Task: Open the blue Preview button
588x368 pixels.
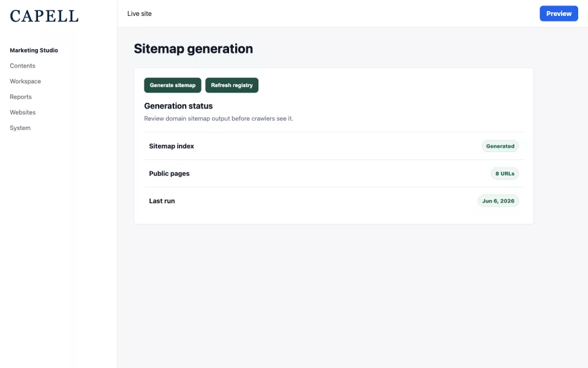Action: (x=559, y=13)
